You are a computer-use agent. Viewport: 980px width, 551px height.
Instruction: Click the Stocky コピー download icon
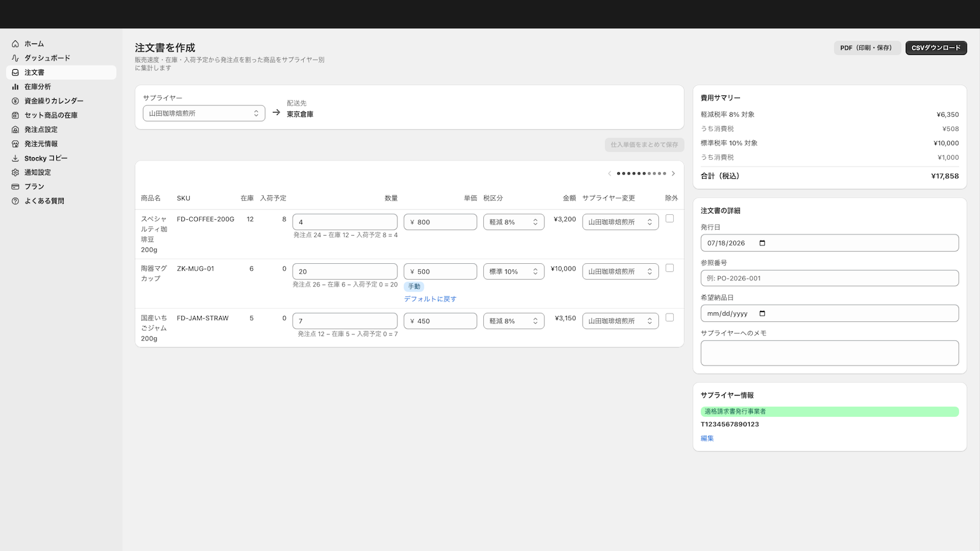15,158
